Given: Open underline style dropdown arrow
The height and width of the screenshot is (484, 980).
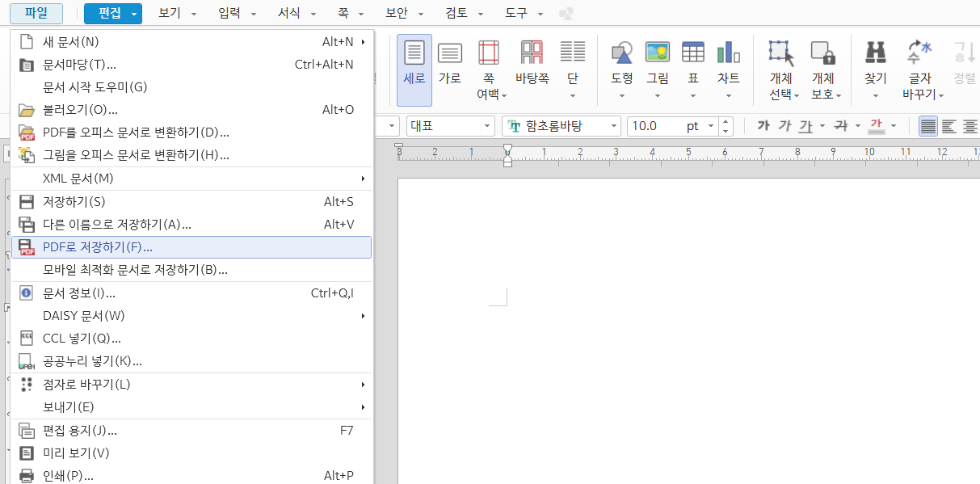Looking at the screenshot, I should pos(822,126).
